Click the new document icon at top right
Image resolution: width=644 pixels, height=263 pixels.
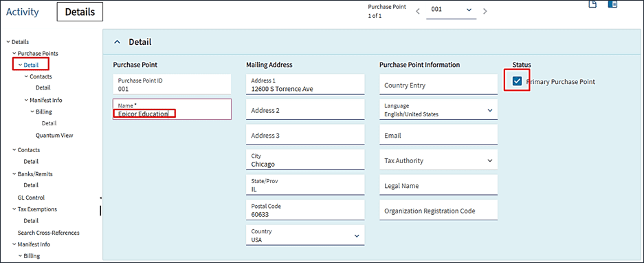click(x=592, y=5)
